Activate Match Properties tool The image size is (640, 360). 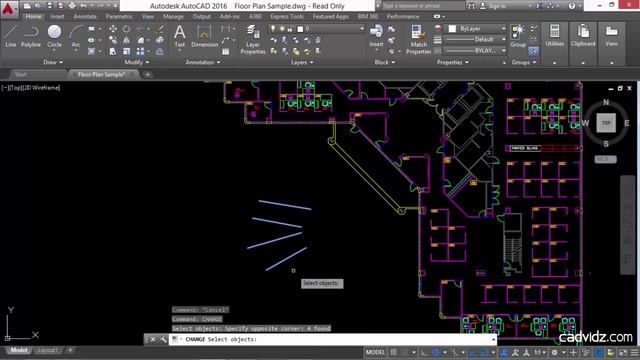click(418, 40)
